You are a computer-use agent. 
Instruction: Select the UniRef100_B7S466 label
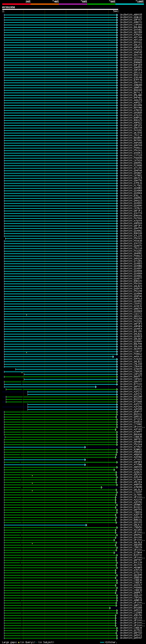coord(131,402)
